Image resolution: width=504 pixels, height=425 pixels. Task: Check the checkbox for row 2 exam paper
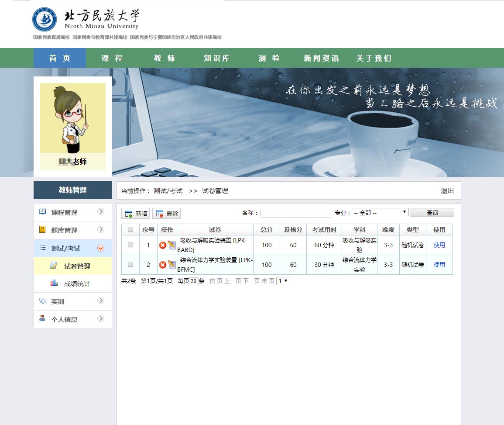tap(130, 265)
